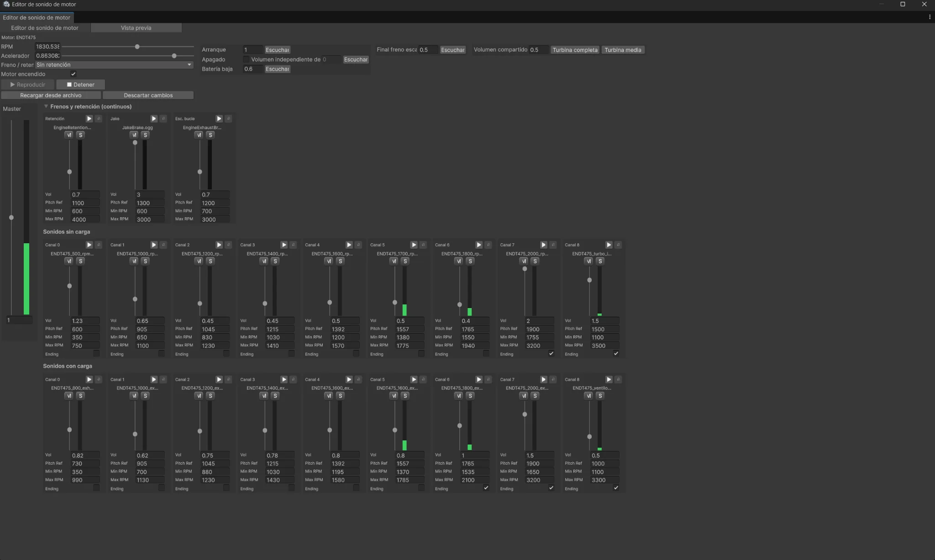Select the top Editor de sonido de motor window tab

point(37,17)
